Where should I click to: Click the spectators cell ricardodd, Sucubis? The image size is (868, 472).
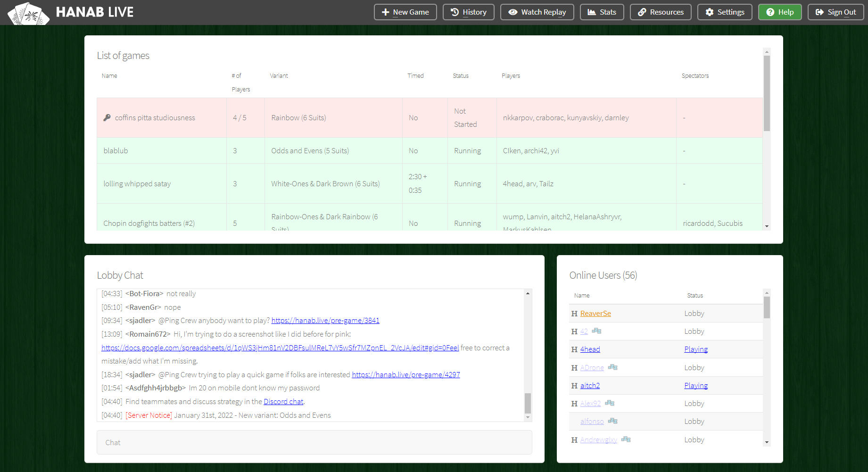[x=719, y=218]
